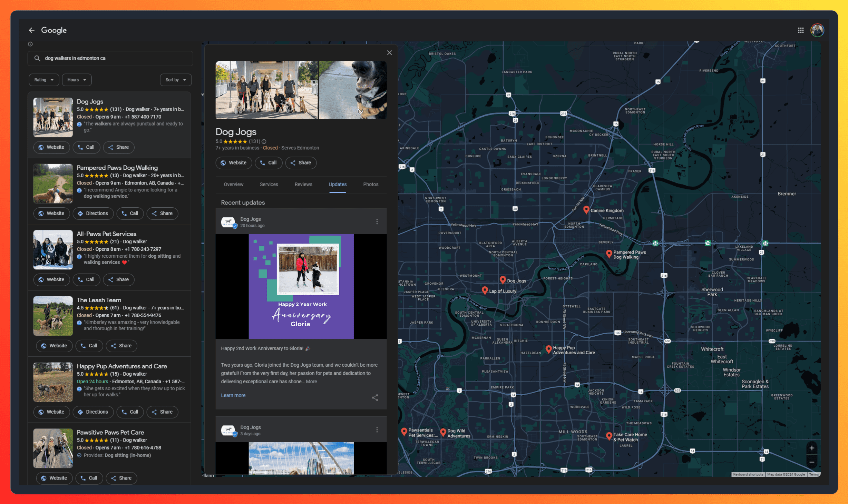Open the Happy Pup Adventures and Care title
The height and width of the screenshot is (504, 848).
(122, 366)
